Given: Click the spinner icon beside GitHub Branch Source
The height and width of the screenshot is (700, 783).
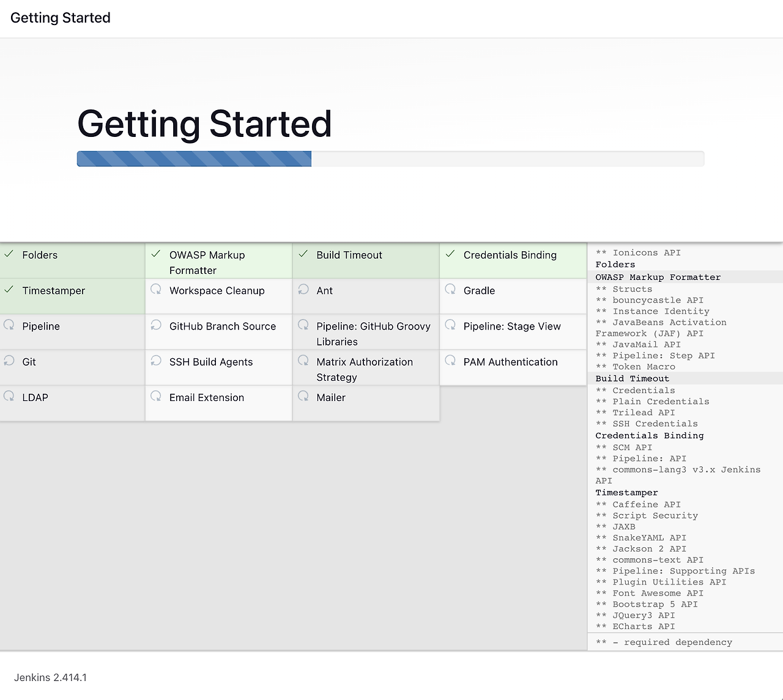Looking at the screenshot, I should [x=156, y=325].
